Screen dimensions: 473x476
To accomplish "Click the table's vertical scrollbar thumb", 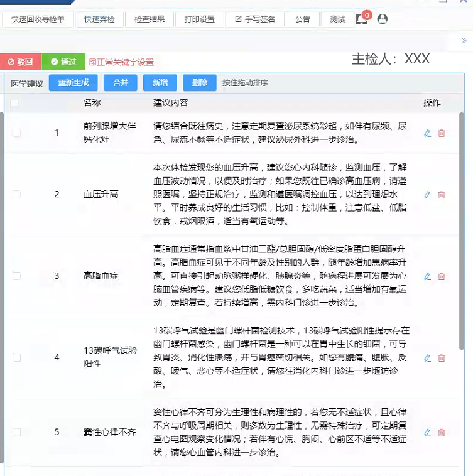I will click(x=462, y=230).
